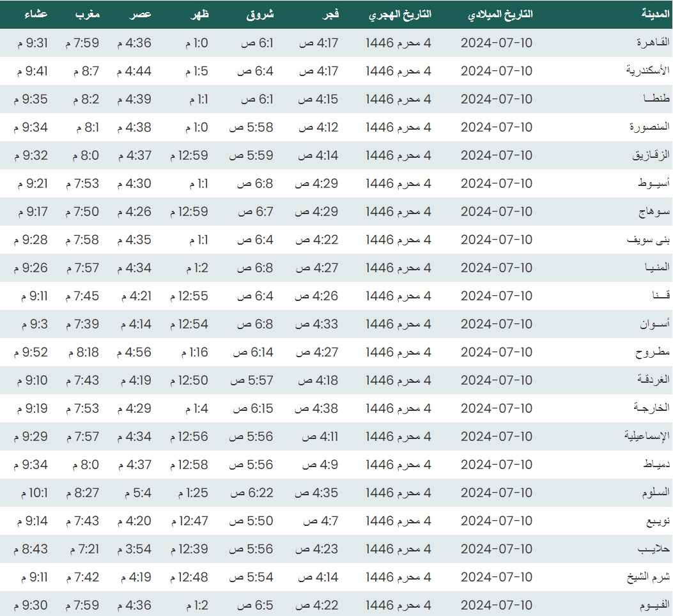Select the Hijri date in the دمياط row

pos(398,465)
